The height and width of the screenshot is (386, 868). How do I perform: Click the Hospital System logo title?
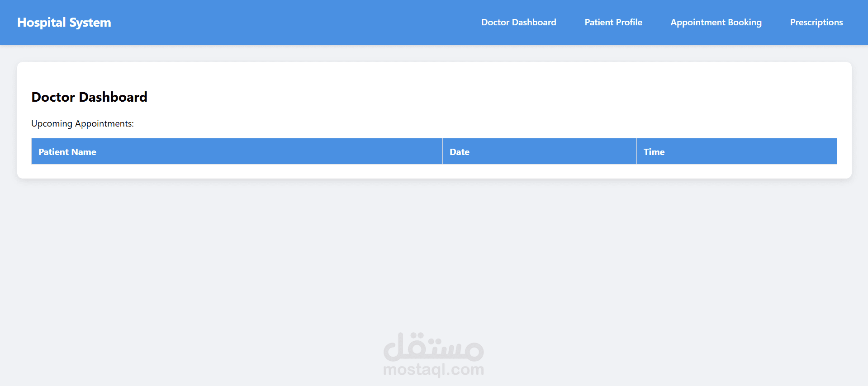coord(64,23)
